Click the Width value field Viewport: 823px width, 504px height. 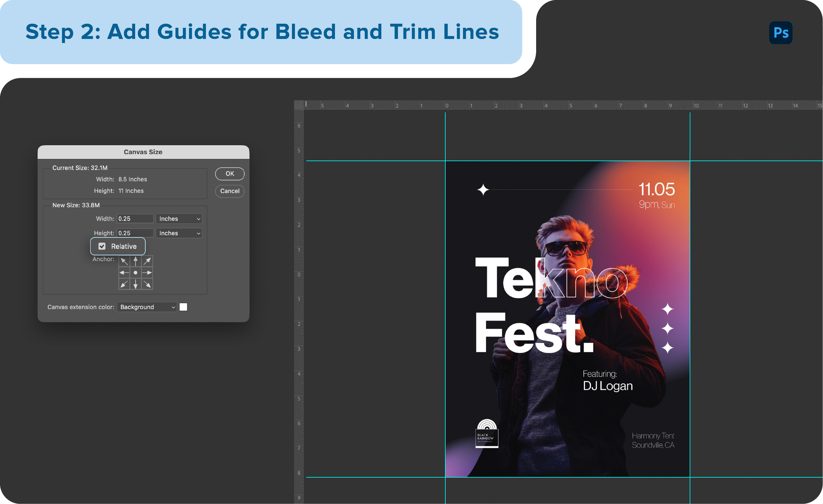[135, 218]
